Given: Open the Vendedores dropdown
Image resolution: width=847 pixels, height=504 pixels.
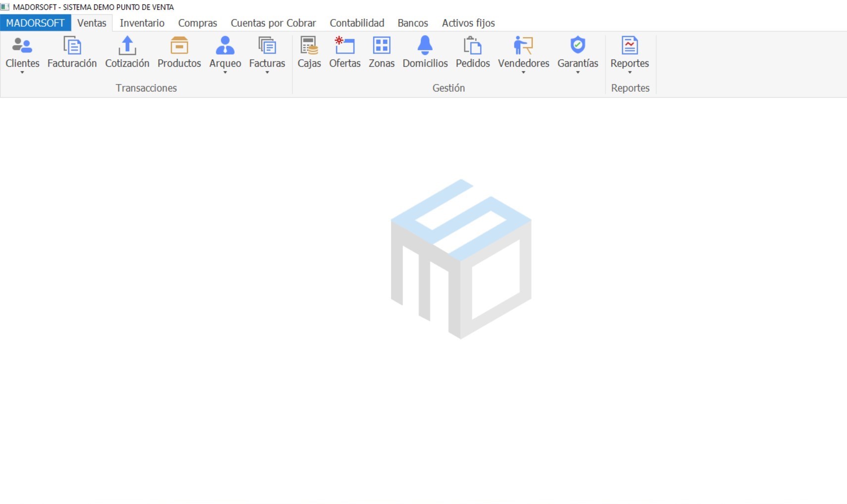Looking at the screenshot, I should click(x=523, y=72).
